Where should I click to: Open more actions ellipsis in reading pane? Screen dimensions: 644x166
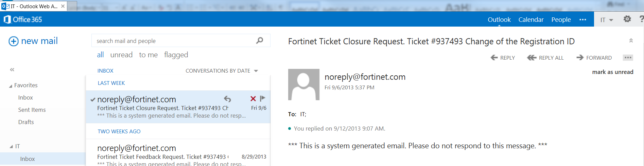pyautogui.click(x=628, y=58)
